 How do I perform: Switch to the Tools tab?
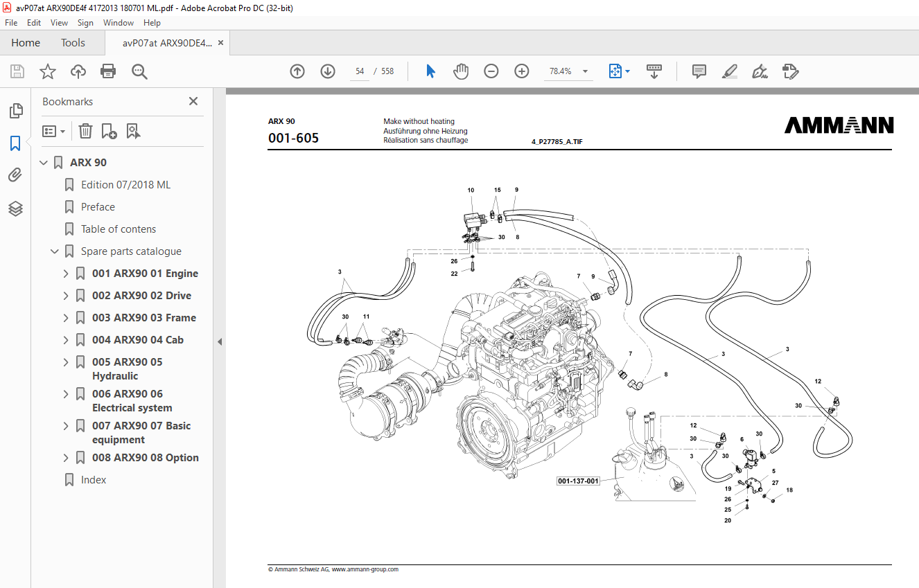point(73,43)
